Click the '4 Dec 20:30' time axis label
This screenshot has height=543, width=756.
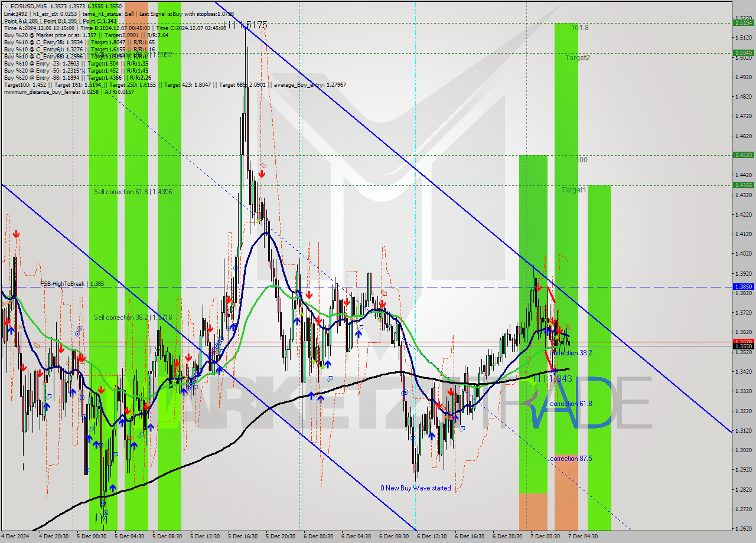click(54, 537)
